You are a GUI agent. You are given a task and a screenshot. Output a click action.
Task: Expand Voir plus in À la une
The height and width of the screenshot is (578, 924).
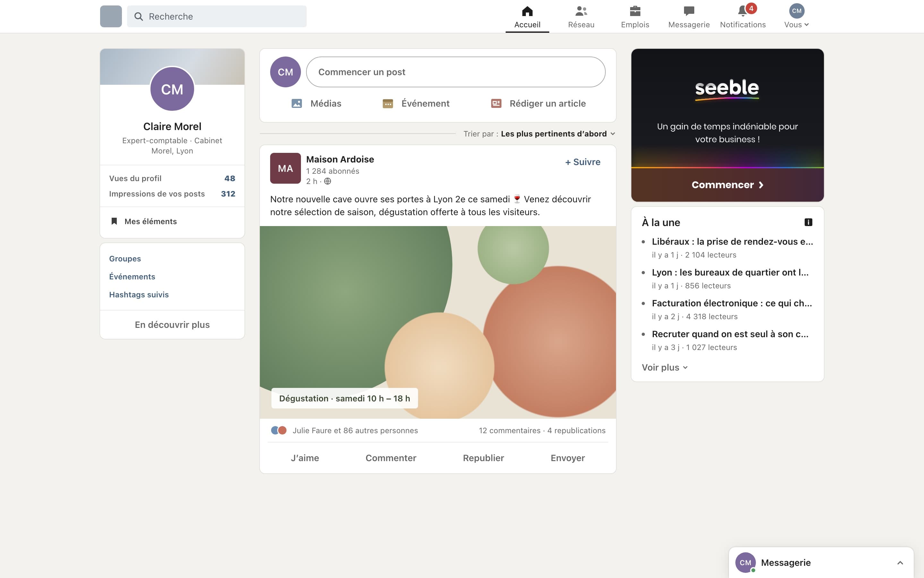coord(665,367)
